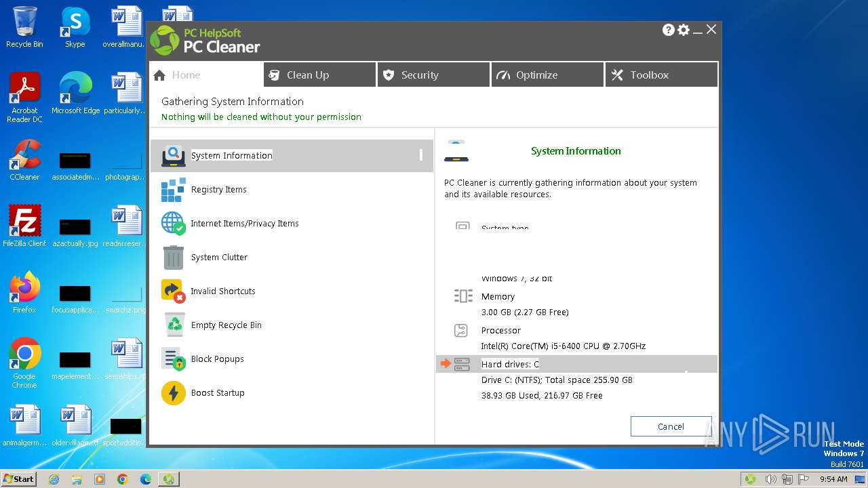Viewport: 868px width, 488px height.
Task: Click the System Information laptop icon
Action: tap(174, 156)
